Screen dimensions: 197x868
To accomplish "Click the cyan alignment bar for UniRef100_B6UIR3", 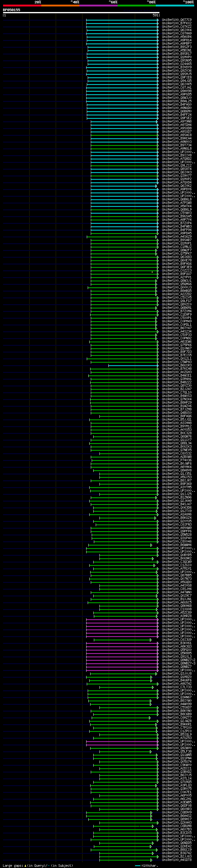I will [133, 365].
